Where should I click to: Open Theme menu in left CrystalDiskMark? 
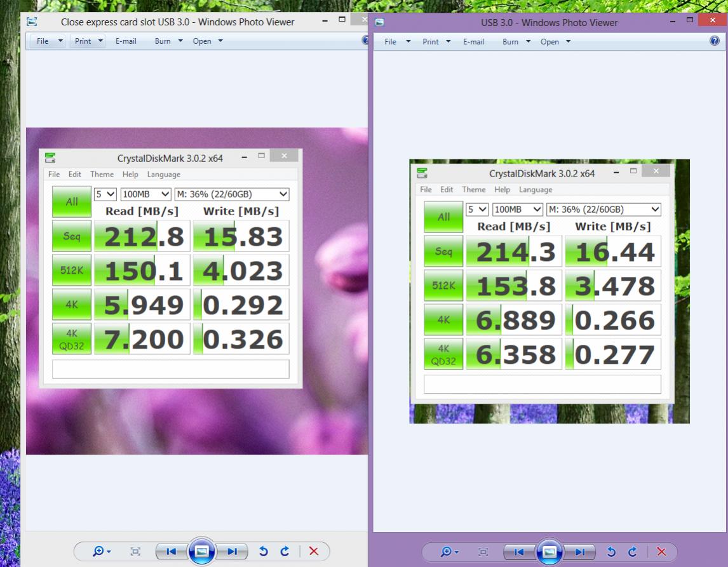tap(102, 175)
